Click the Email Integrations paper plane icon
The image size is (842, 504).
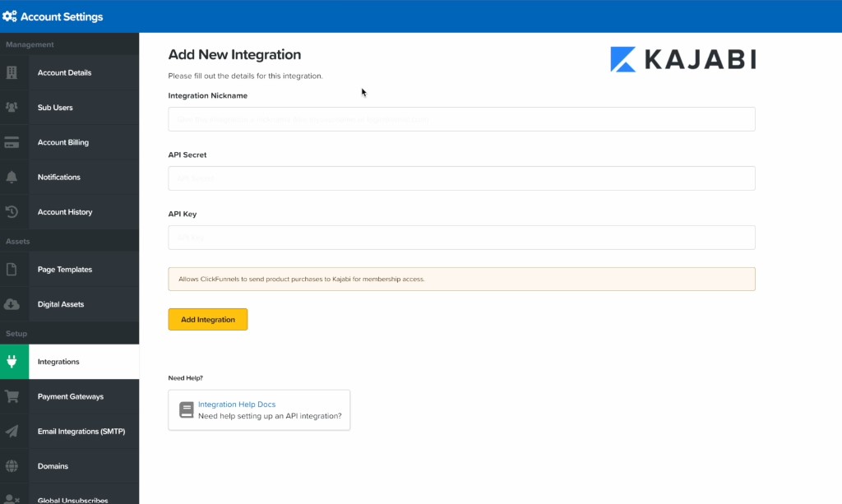point(12,431)
